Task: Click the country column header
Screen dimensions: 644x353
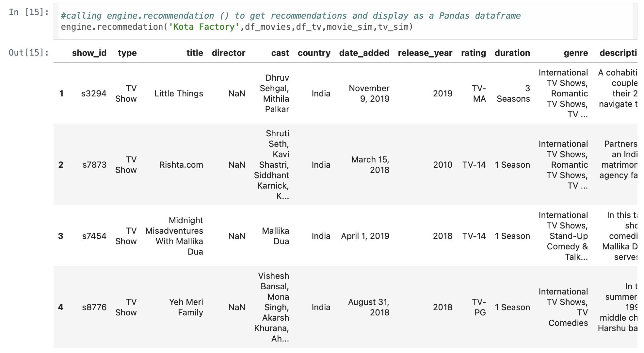Action: [x=314, y=53]
